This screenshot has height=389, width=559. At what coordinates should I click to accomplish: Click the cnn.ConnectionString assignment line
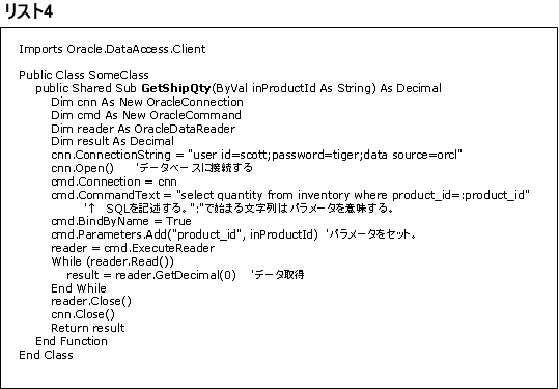257,155
